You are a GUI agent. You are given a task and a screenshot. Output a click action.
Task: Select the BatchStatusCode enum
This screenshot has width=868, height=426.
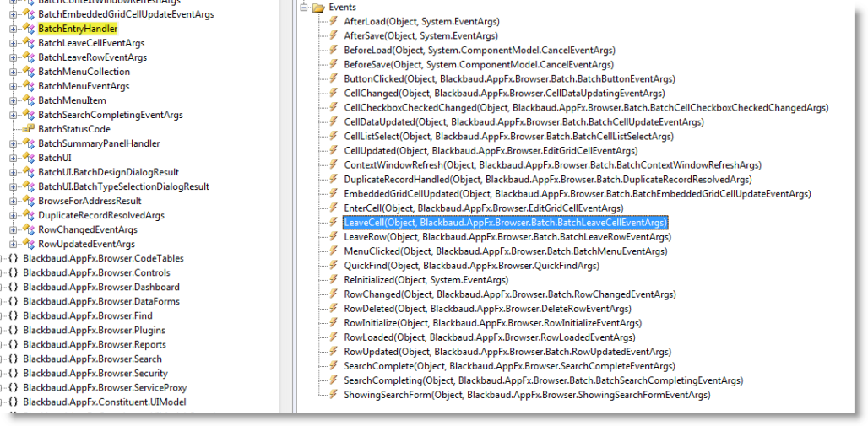point(74,129)
